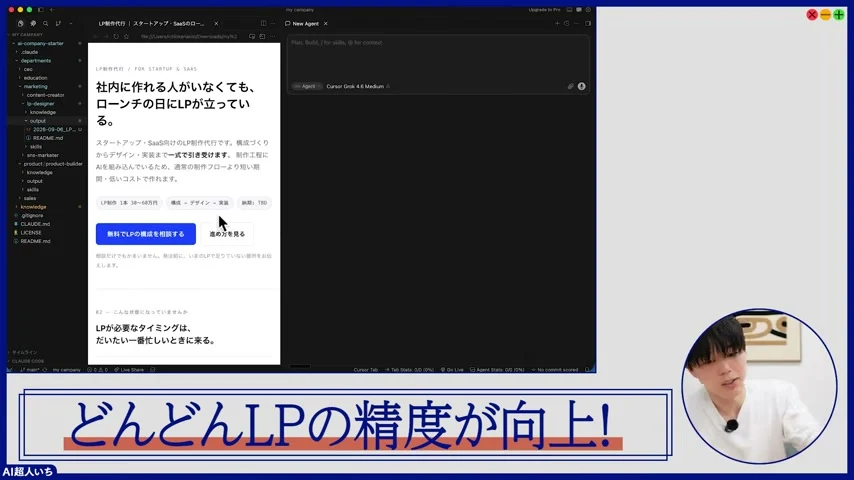
Task: Expand the education folder
Action: pyautogui.click(x=35, y=78)
